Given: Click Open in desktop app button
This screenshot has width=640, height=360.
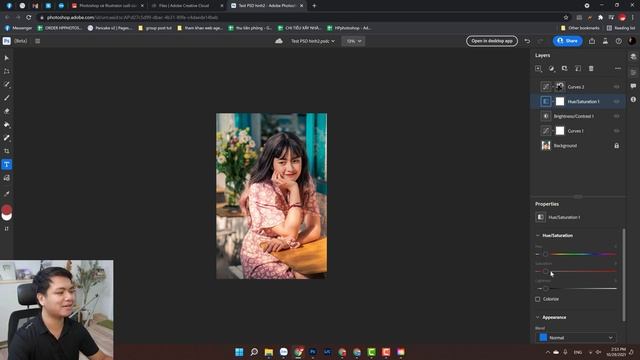Looking at the screenshot, I should click(x=492, y=41).
